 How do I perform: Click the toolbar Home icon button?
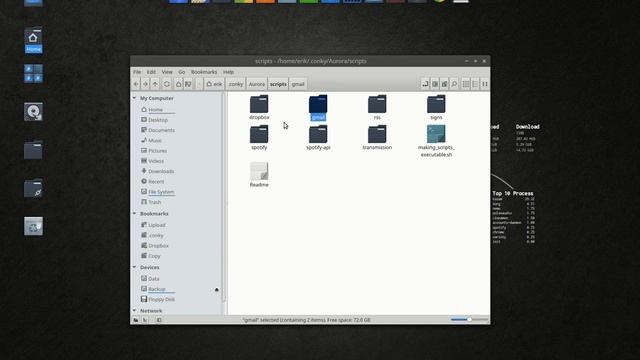pos(178,84)
